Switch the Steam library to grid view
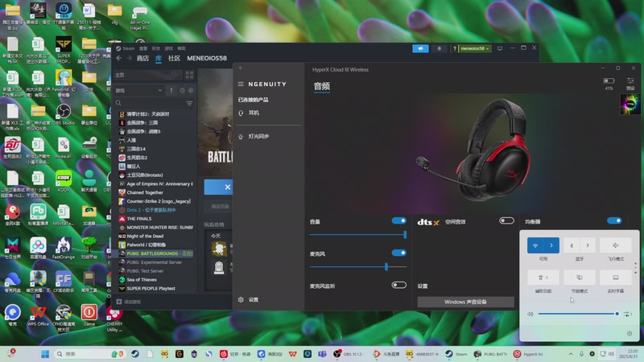Image resolution: width=644 pixels, height=362 pixels. click(x=189, y=75)
